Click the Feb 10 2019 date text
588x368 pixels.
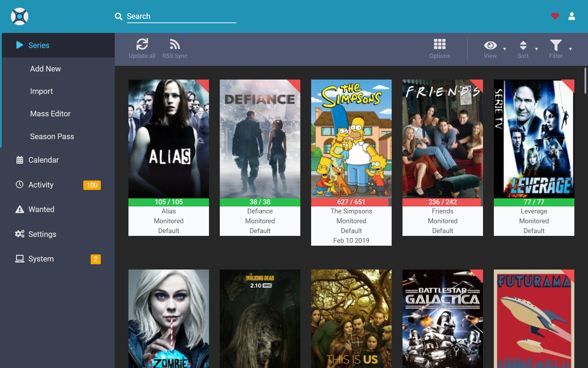point(351,241)
